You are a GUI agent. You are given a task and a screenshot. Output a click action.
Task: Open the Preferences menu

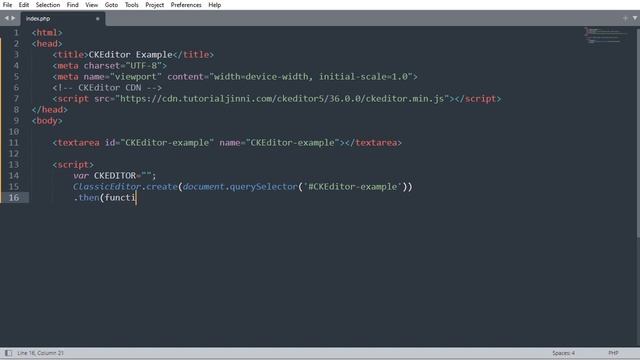[186, 5]
